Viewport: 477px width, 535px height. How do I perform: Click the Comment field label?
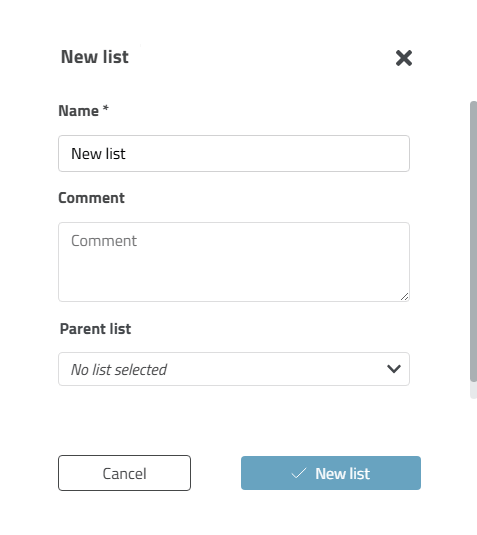[91, 198]
